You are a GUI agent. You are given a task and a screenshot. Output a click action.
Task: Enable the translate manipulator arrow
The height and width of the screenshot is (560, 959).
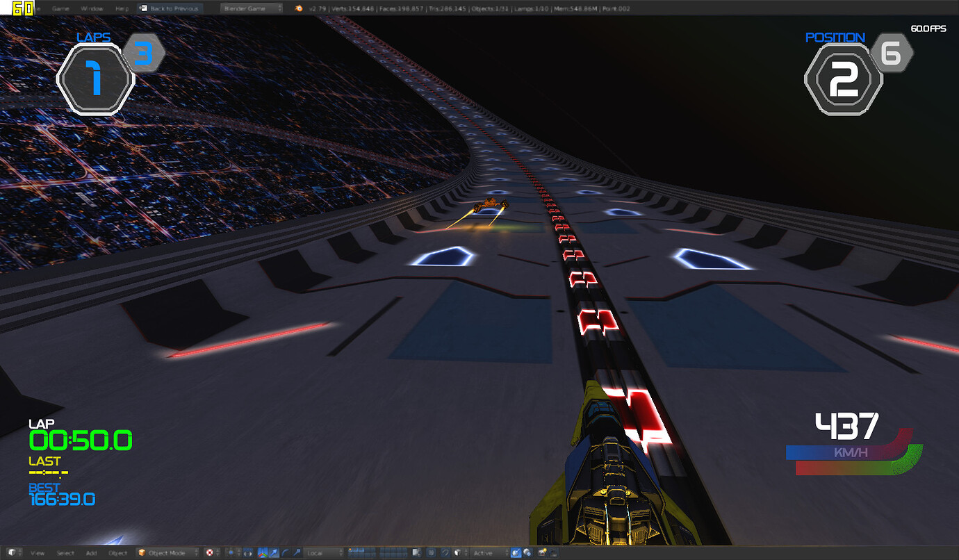(x=274, y=553)
